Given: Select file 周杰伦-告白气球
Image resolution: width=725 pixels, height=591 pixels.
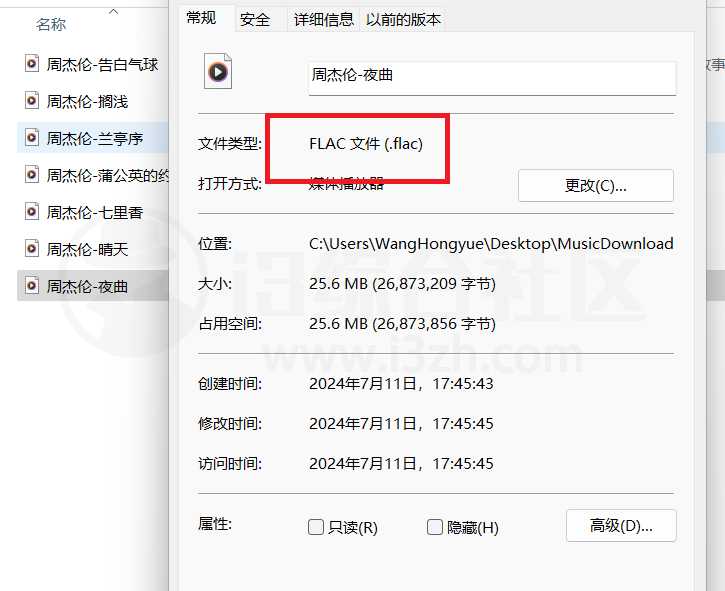Looking at the screenshot, I should tap(102, 64).
